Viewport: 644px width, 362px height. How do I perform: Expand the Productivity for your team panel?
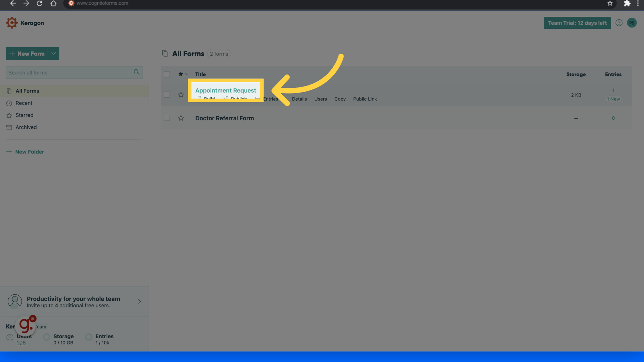tap(139, 302)
